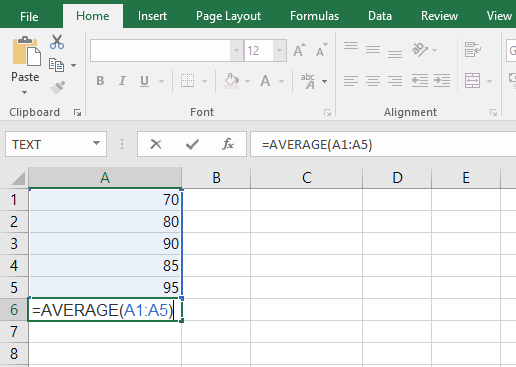Select column A header
The height and width of the screenshot is (367, 516).
click(x=105, y=178)
